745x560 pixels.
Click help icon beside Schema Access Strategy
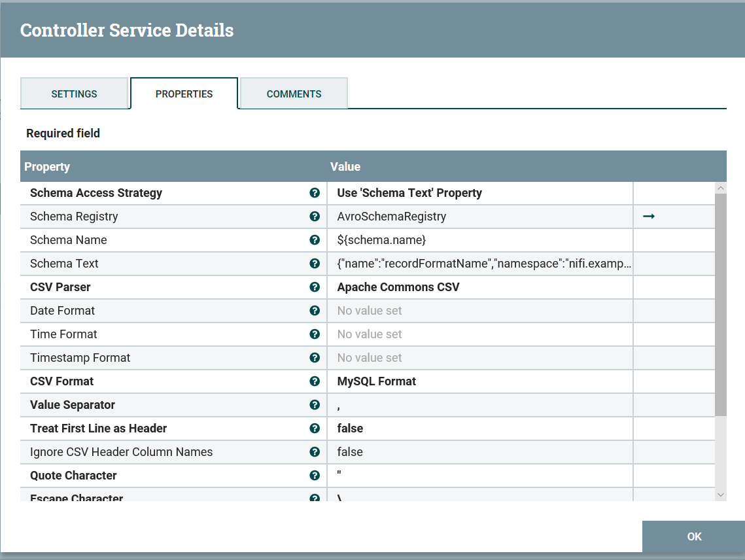point(315,193)
